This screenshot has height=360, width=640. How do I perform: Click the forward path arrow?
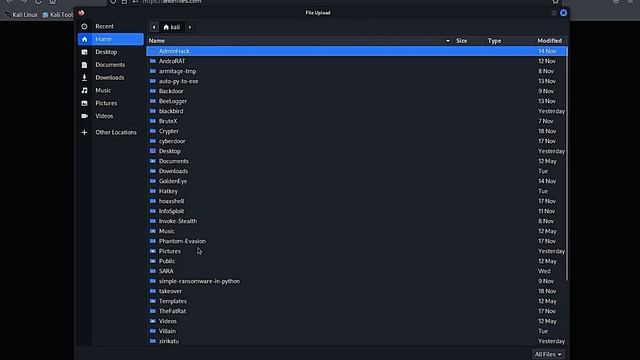[x=190, y=27]
